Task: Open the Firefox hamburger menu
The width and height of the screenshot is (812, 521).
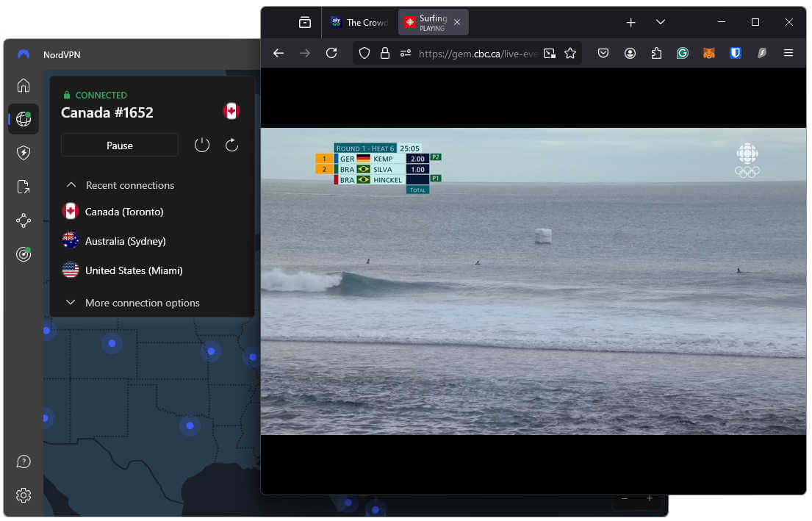Action: 788,54
